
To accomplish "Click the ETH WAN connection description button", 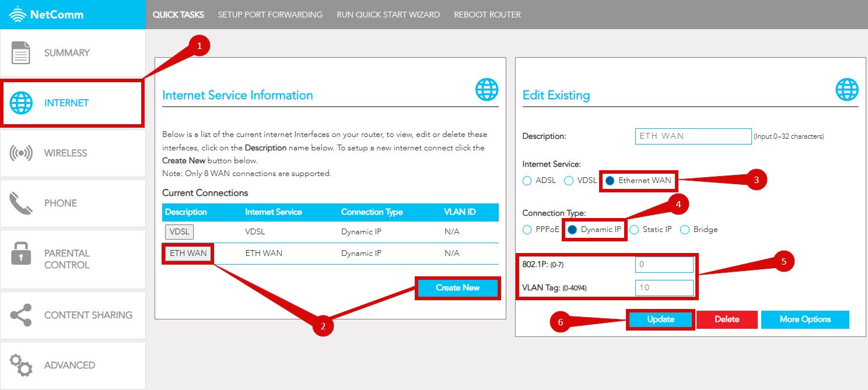I will [188, 254].
